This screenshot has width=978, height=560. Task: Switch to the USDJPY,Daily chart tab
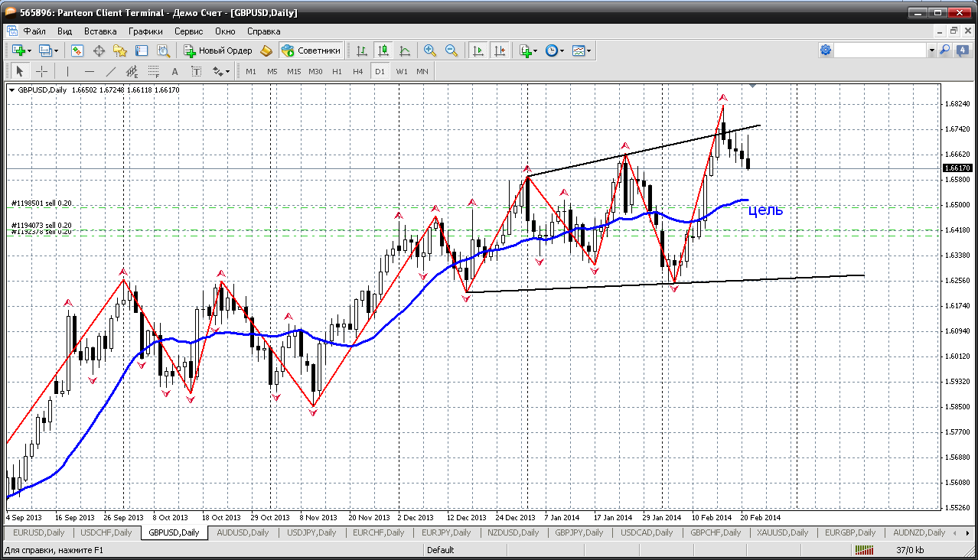tap(311, 532)
